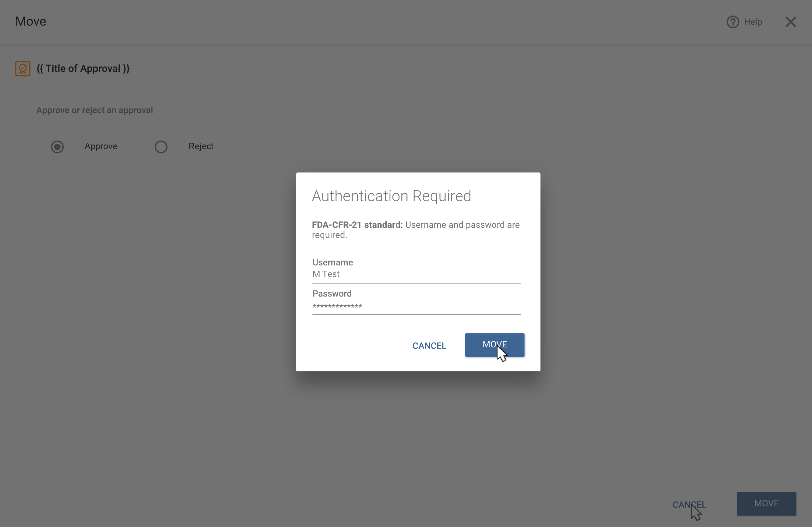Click the 'FDA-CFR-21 standard:' notice text
Image resolution: width=812 pixels, height=527 pixels.
click(x=357, y=225)
